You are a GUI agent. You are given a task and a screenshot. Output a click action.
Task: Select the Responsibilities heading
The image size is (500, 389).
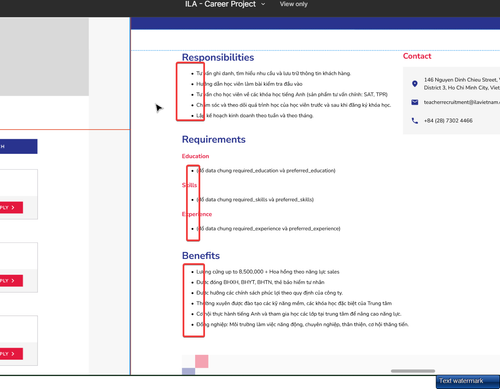click(218, 57)
